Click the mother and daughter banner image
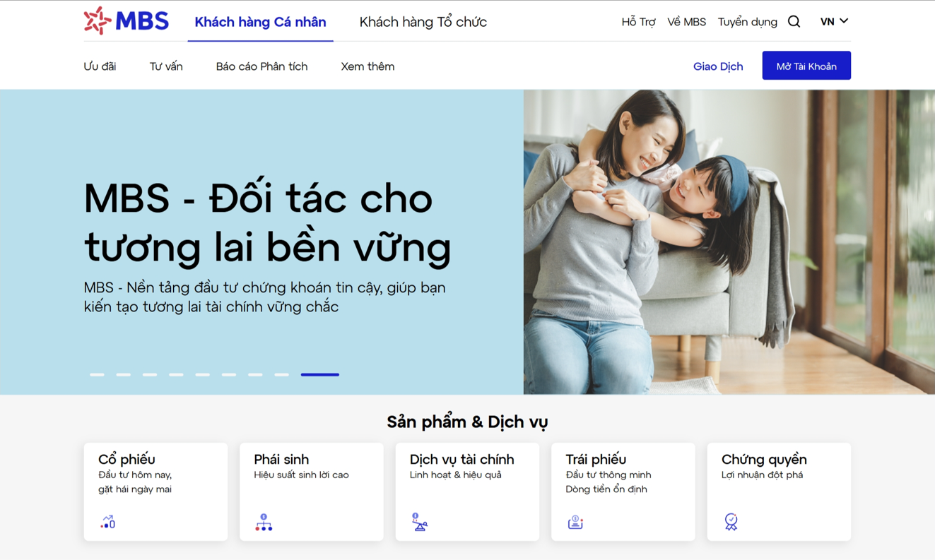Viewport: 935px width, 560px height. pyautogui.click(x=729, y=242)
